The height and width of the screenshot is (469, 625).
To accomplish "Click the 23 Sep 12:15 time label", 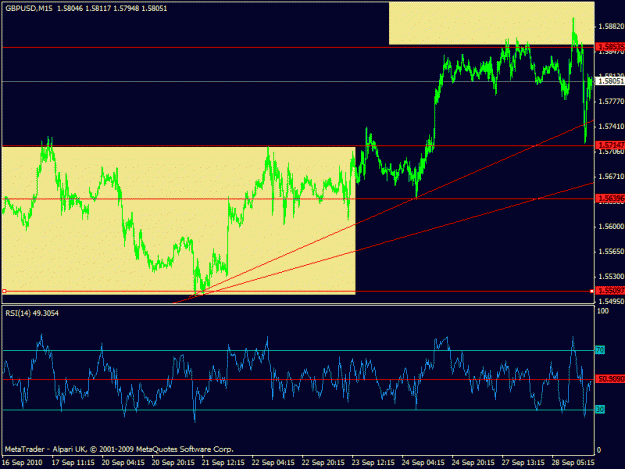I will [373, 463].
